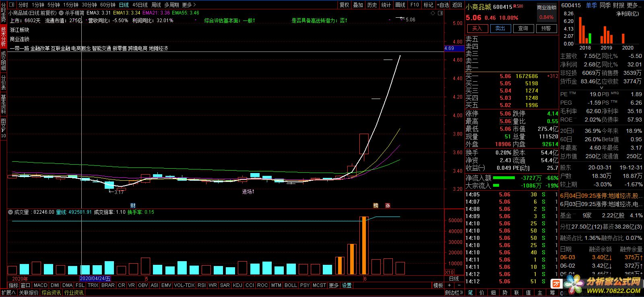Switch to the 15分钟 period
This screenshot has height=297, width=644.
(70, 5)
